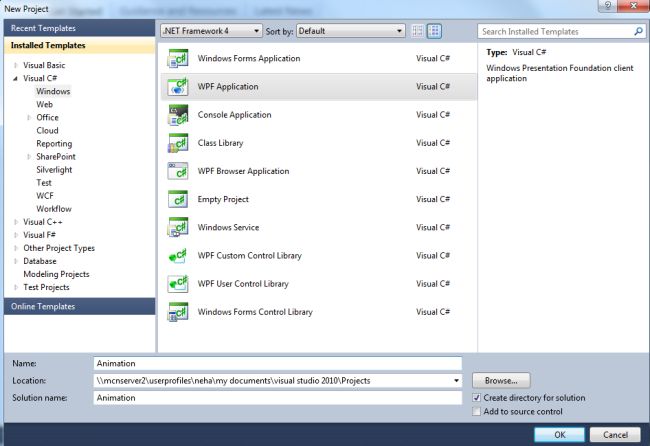Select the Modeling Projects tree item
The height and width of the screenshot is (446, 650).
(x=56, y=274)
